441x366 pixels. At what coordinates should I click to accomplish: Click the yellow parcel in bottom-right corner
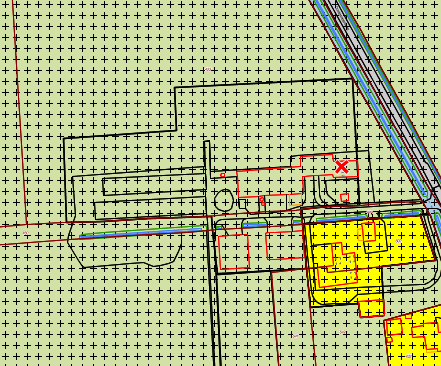413,337
